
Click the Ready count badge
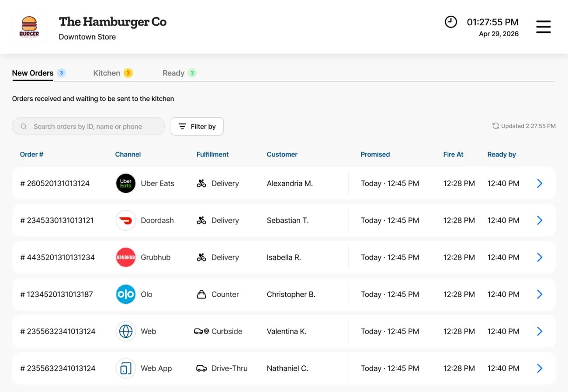pyautogui.click(x=192, y=73)
